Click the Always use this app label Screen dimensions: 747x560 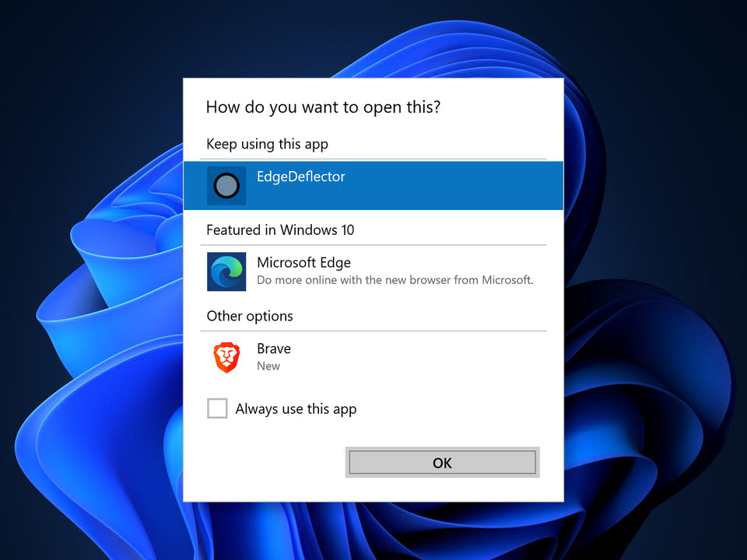pos(296,409)
